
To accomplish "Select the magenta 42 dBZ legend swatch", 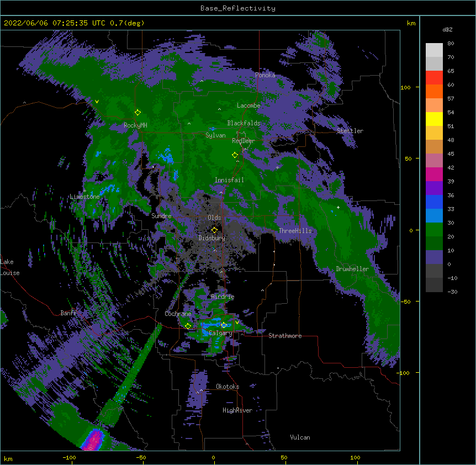I will [x=434, y=174].
